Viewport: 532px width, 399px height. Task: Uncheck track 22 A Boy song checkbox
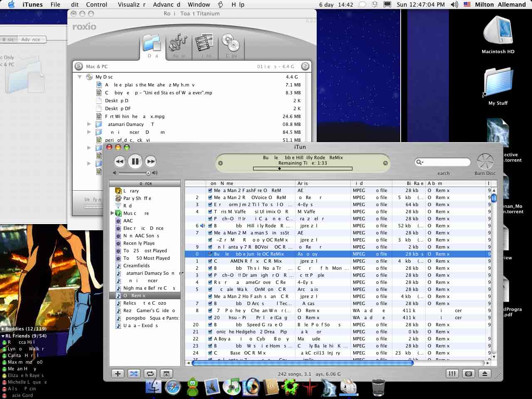tap(210, 339)
